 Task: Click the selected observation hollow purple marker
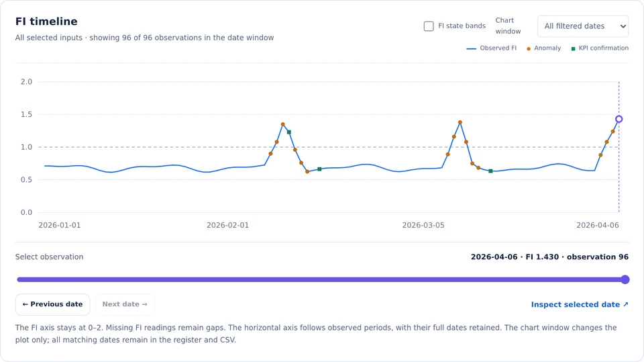619,120
